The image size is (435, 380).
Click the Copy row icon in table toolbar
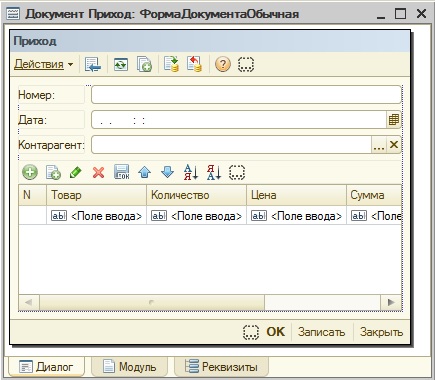point(53,172)
